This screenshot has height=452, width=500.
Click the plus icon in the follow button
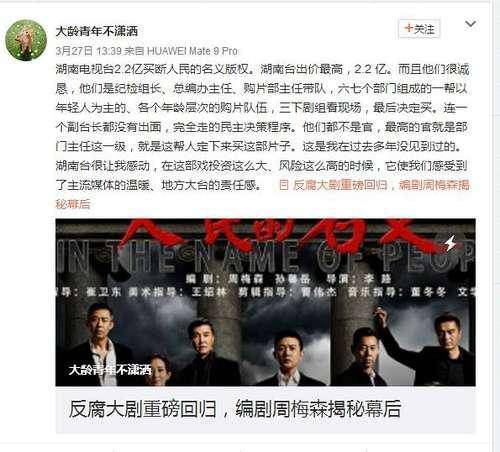(408, 28)
